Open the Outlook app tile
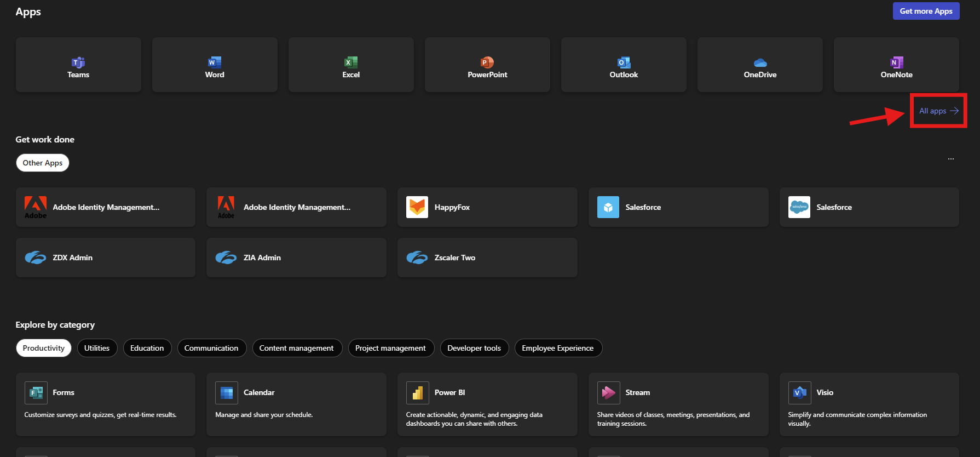 [624, 65]
